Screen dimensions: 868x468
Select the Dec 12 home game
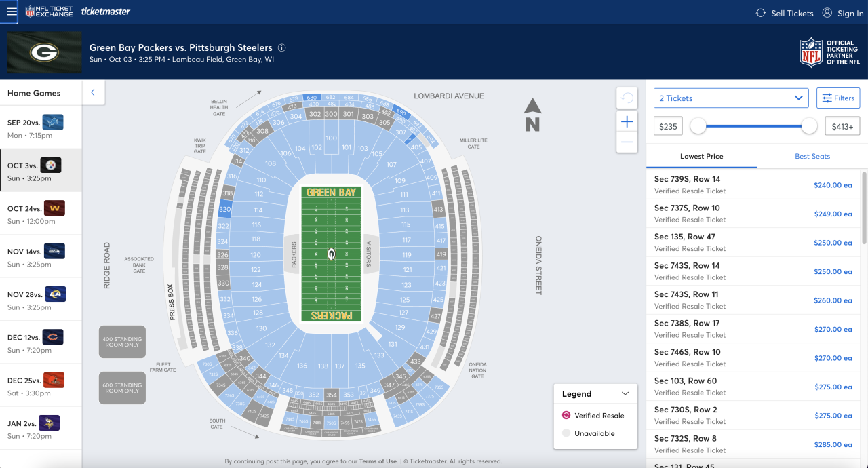tap(41, 342)
